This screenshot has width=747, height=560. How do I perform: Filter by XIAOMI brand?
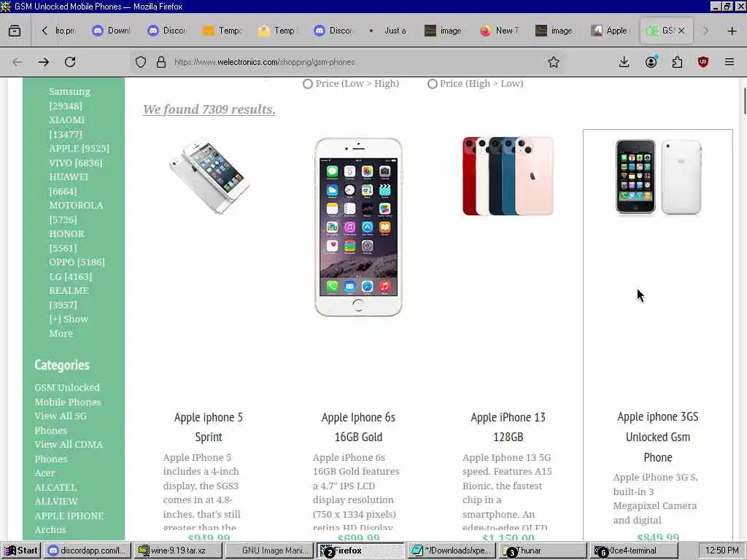[x=66, y=127]
